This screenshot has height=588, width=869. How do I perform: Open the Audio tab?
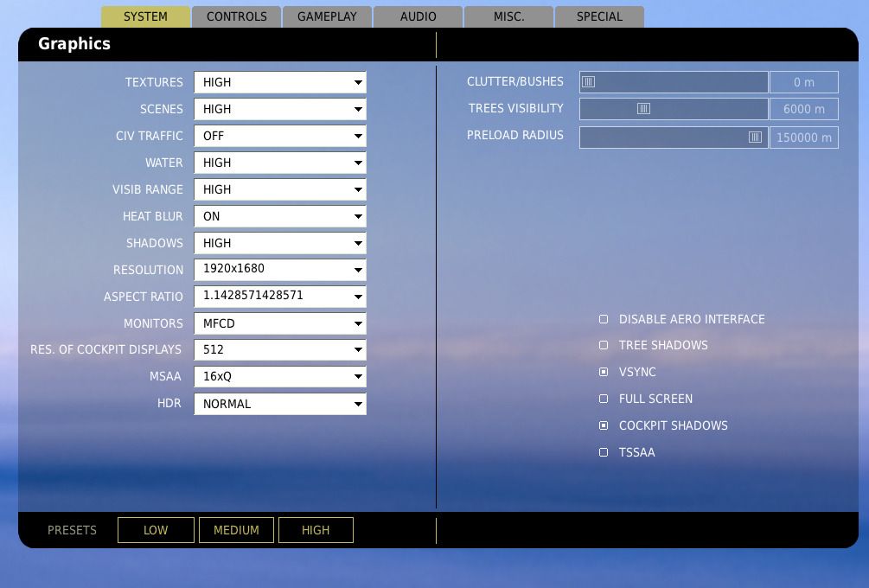[418, 16]
